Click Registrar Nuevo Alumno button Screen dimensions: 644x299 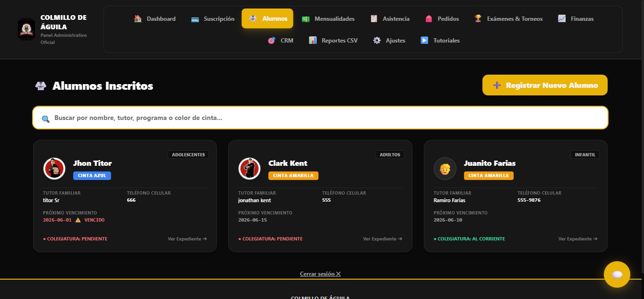[545, 85]
